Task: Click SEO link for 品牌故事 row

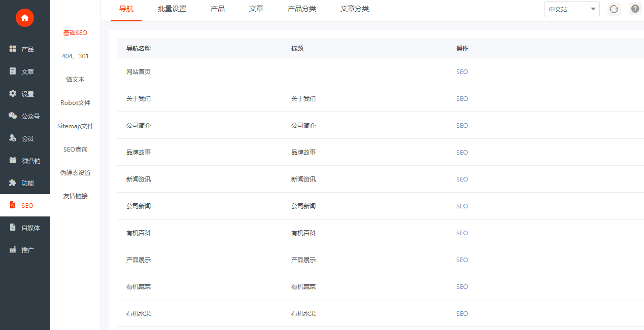Action: click(462, 153)
